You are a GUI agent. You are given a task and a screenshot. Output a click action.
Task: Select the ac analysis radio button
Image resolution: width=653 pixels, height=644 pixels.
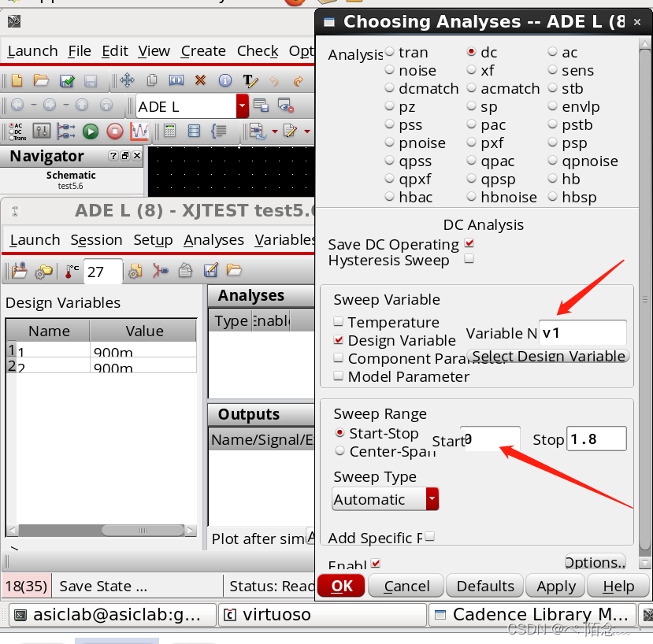(552, 52)
